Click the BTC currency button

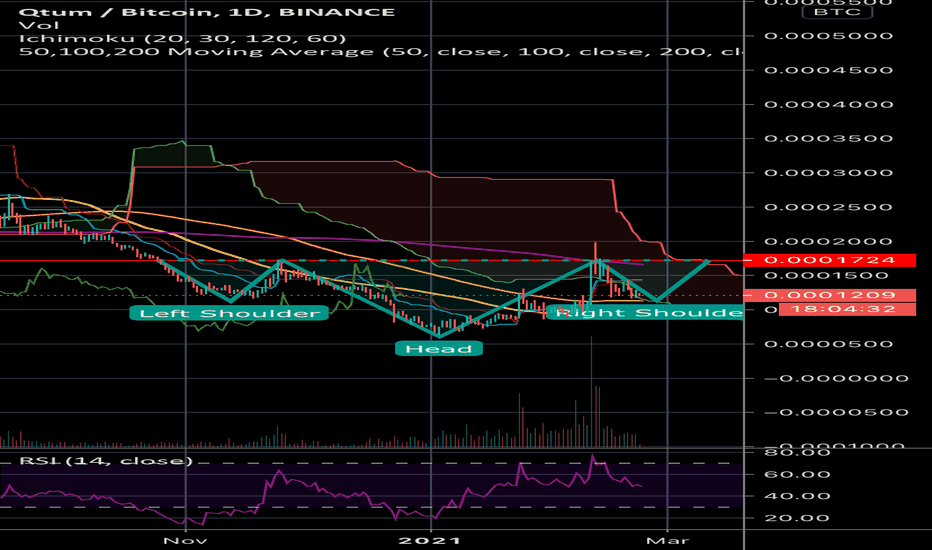[837, 12]
